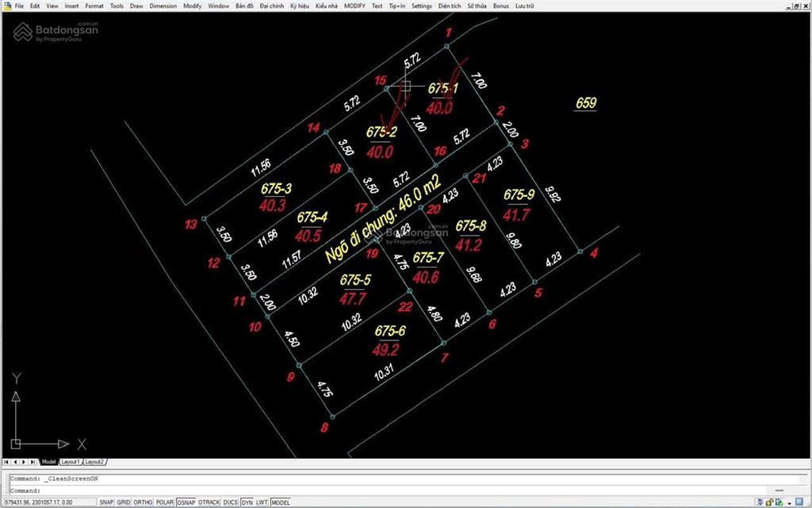This screenshot has height=508, width=812.
Task: Click the coordinates readout in status bar
Action: [x=40, y=502]
